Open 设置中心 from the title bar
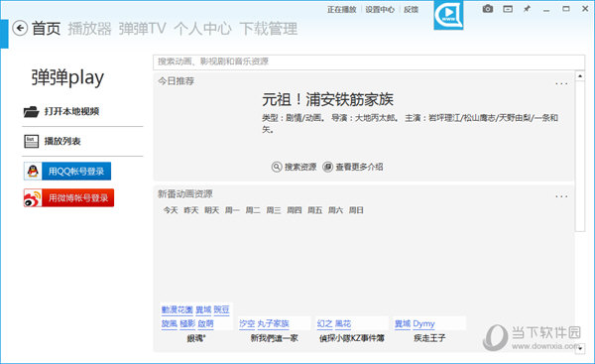This screenshot has width=595, height=364. (380, 10)
